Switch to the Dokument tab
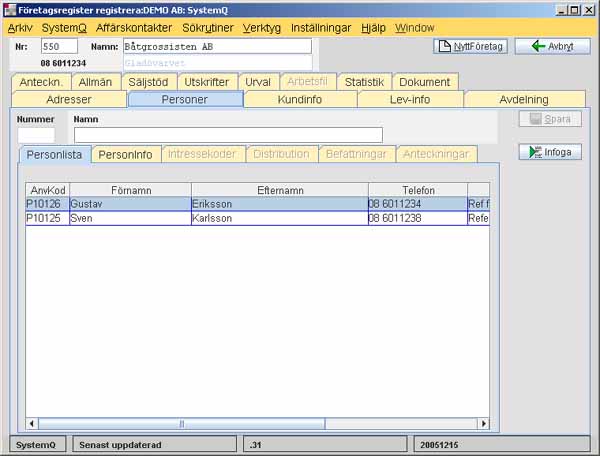The width and height of the screenshot is (600, 456). pyautogui.click(x=424, y=82)
